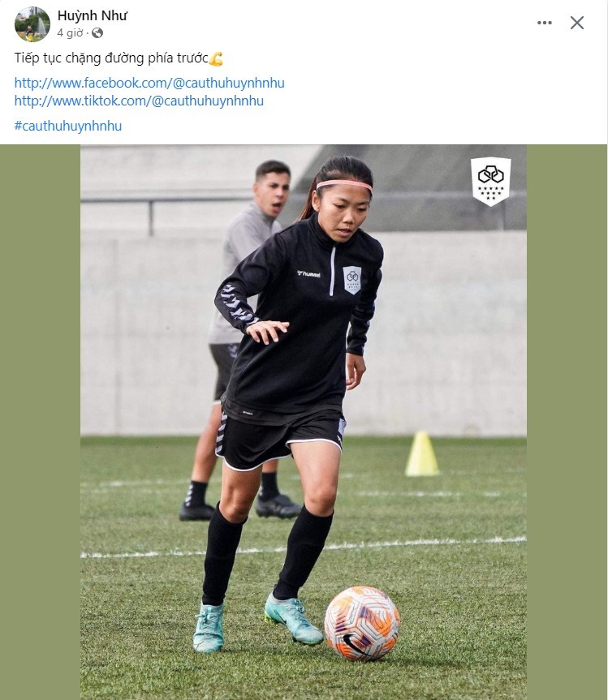The width and height of the screenshot is (608, 700).
Task: Open the three-dots post options menu
Action: (x=544, y=23)
